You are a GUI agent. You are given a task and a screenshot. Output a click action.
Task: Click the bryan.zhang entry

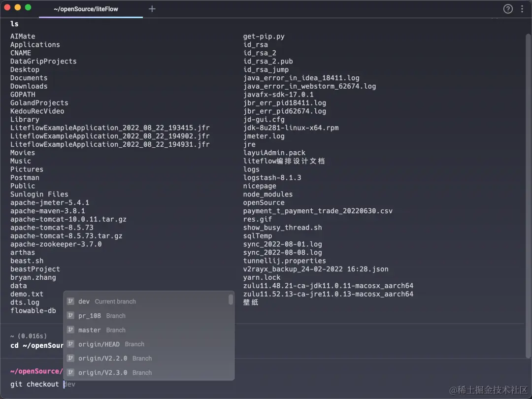tap(33, 277)
